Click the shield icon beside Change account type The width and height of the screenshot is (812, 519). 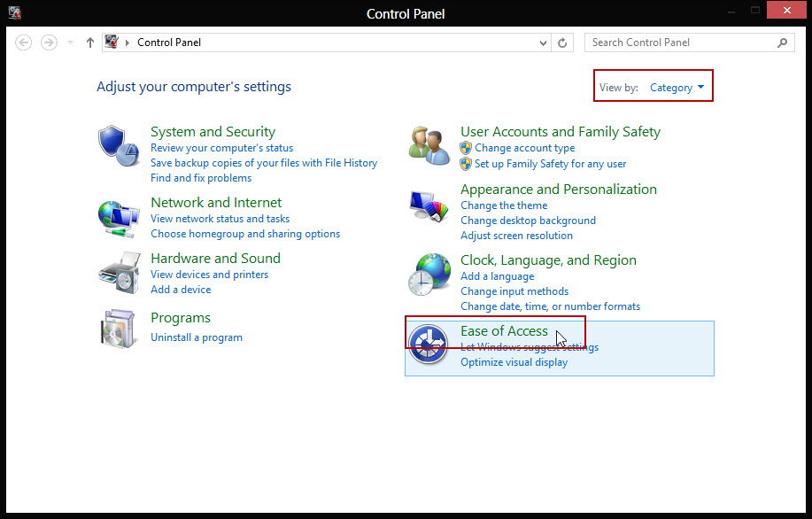coord(466,148)
